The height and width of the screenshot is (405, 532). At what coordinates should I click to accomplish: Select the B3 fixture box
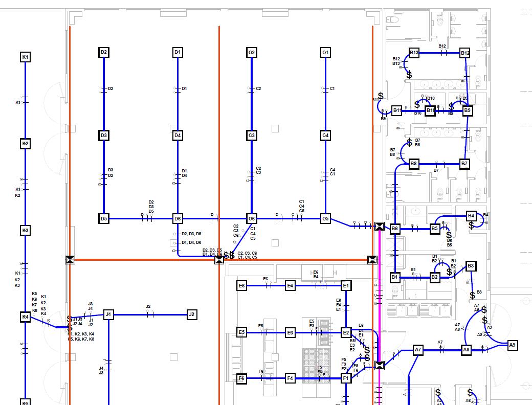(x=471, y=266)
